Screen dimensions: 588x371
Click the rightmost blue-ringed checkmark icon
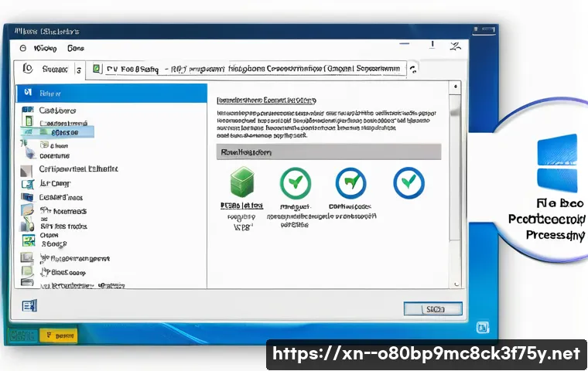(409, 182)
